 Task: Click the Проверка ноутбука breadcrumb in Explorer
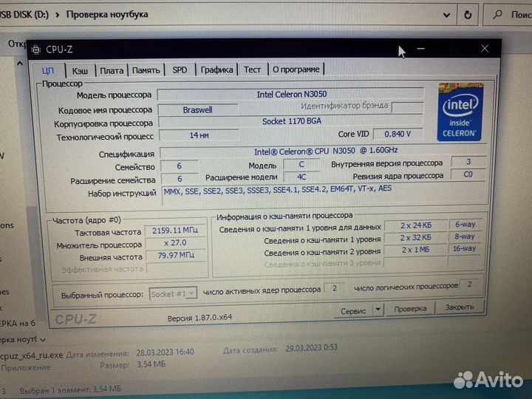[x=107, y=14]
